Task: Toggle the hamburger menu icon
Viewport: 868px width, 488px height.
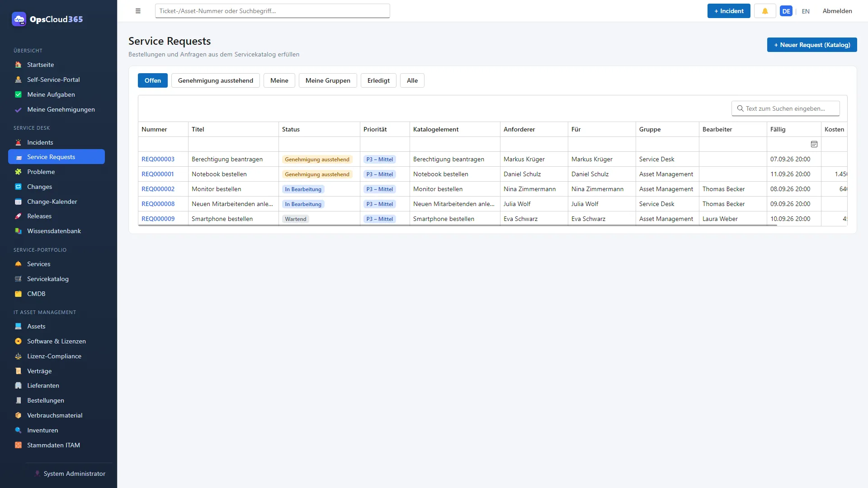Action: (138, 11)
